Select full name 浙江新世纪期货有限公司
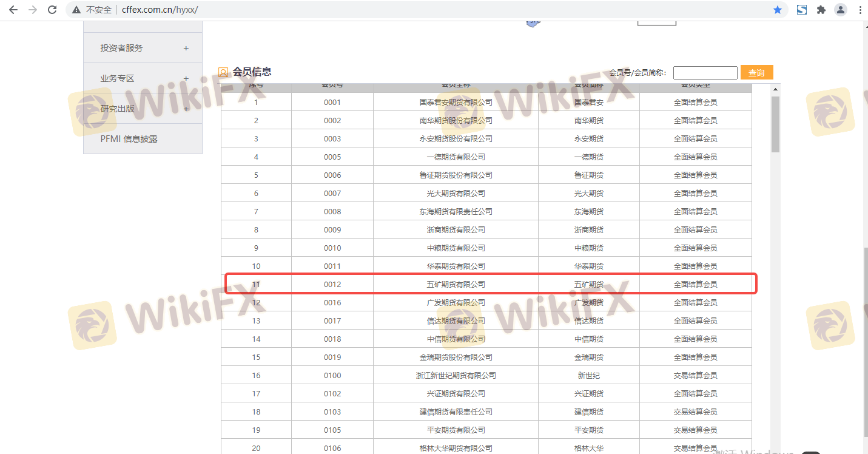 (456, 376)
